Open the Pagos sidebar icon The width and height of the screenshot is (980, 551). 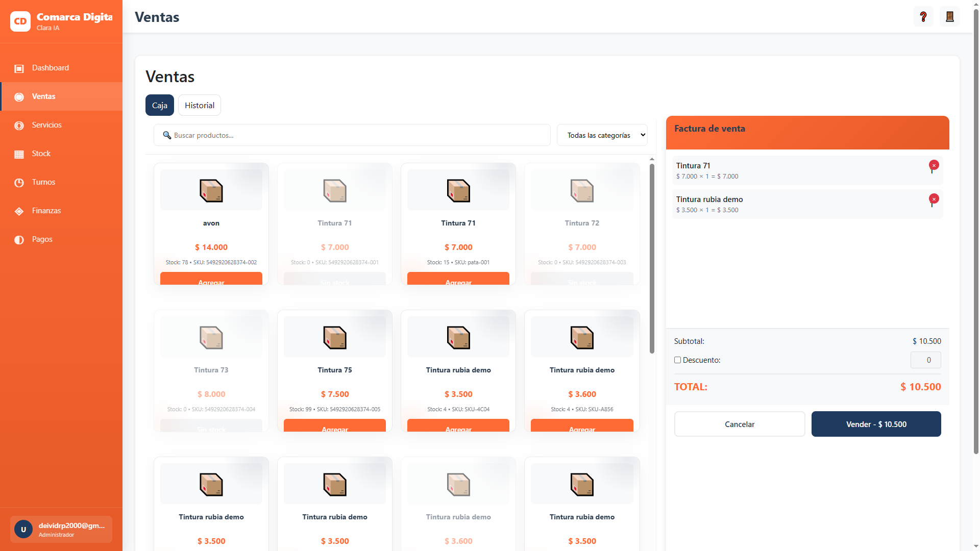coord(19,240)
